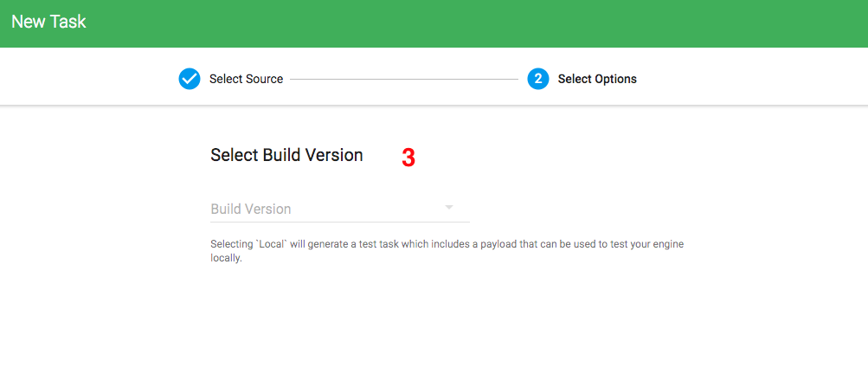
Task: Click the word locally ending the helper text
Action: [226, 258]
